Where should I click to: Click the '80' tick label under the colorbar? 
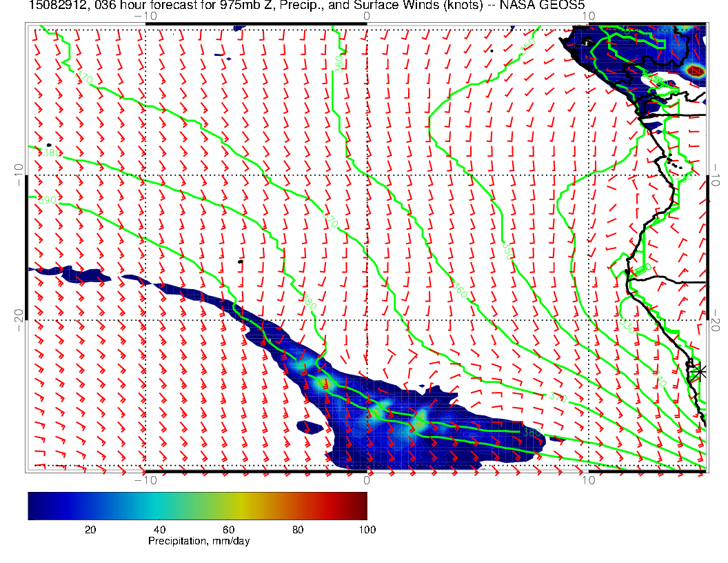click(x=298, y=530)
